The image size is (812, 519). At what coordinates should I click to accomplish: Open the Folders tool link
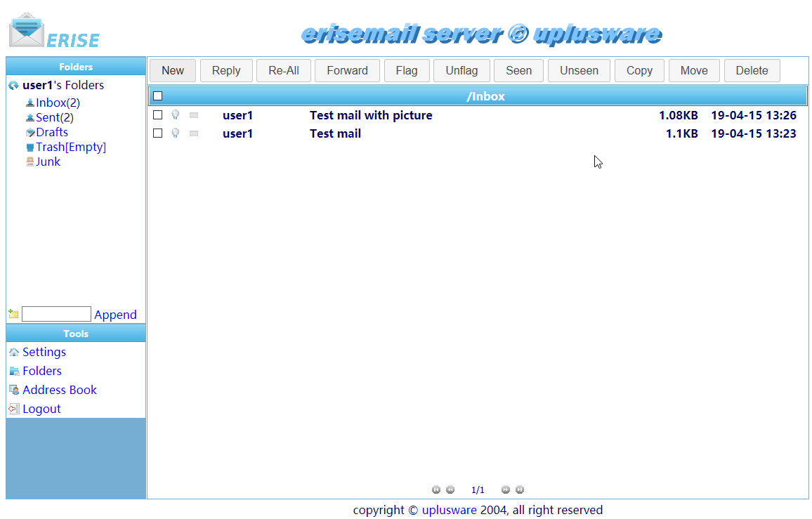42,371
